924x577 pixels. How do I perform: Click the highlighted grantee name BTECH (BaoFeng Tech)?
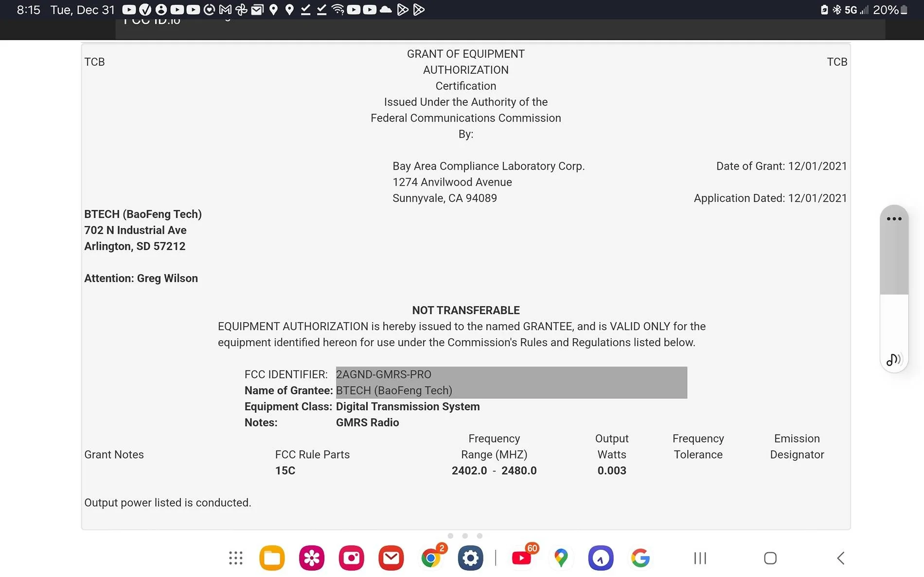[394, 391]
